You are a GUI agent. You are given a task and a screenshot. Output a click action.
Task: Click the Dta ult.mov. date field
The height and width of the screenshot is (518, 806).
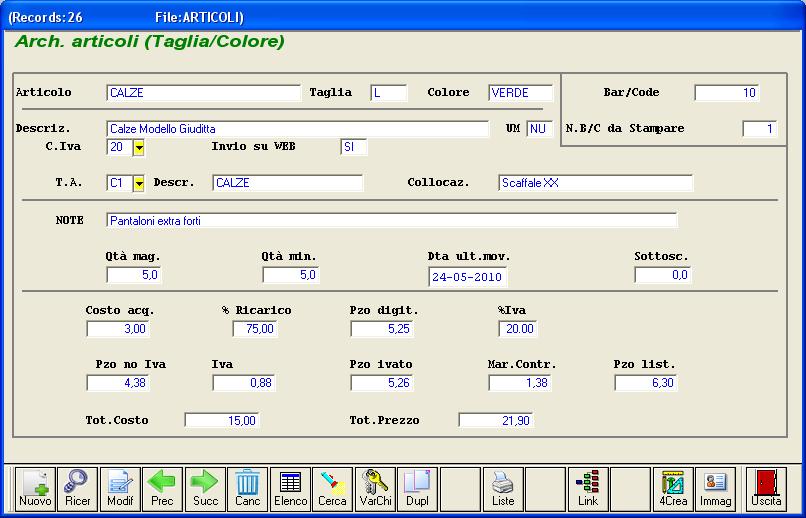(468, 277)
